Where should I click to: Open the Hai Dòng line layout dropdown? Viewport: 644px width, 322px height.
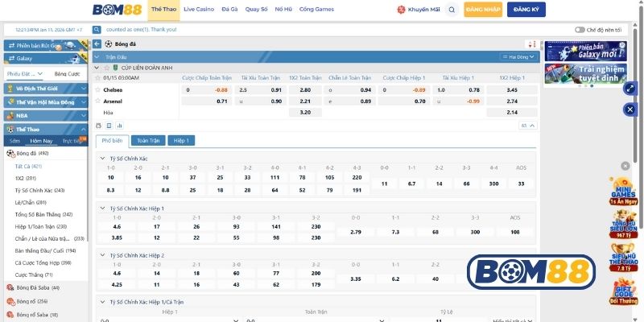(518, 57)
